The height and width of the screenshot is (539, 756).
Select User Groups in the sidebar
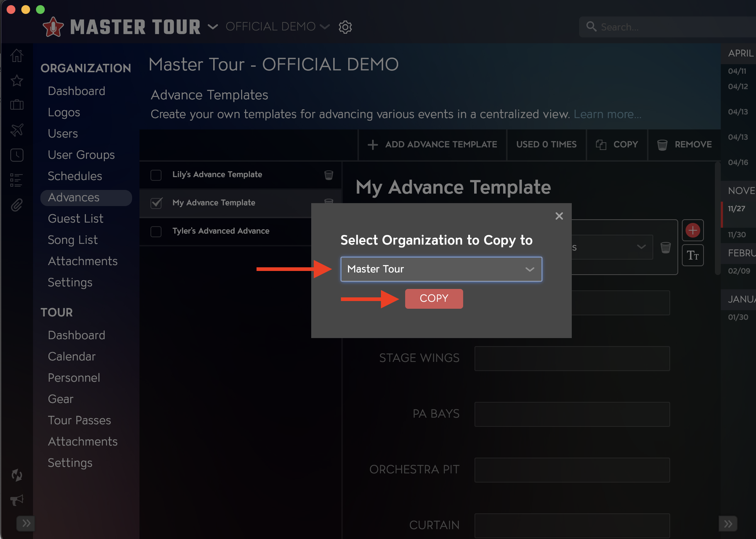pyautogui.click(x=81, y=155)
